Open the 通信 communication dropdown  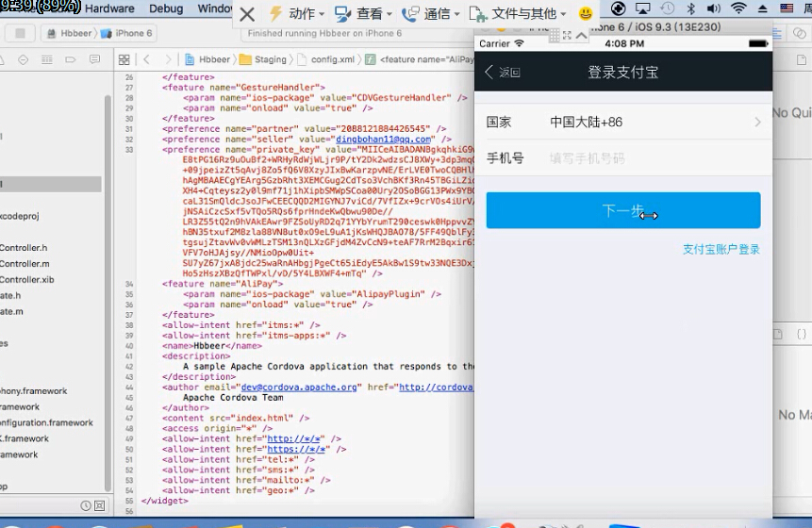[x=431, y=13]
